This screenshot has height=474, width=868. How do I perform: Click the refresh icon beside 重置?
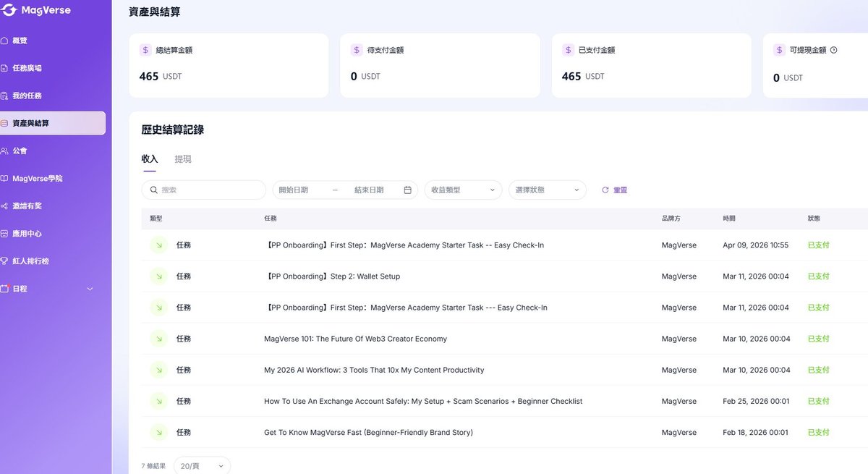[x=605, y=190]
